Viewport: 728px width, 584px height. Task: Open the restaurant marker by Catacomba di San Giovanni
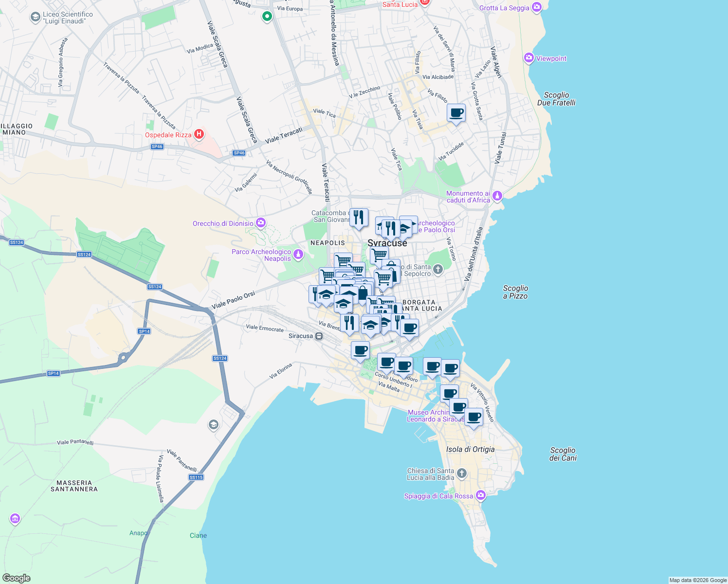point(359,218)
